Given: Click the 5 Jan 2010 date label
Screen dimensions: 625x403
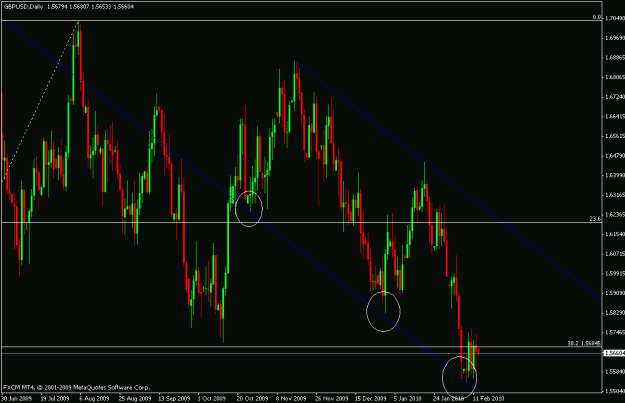Looking at the screenshot, I should 407,398.
